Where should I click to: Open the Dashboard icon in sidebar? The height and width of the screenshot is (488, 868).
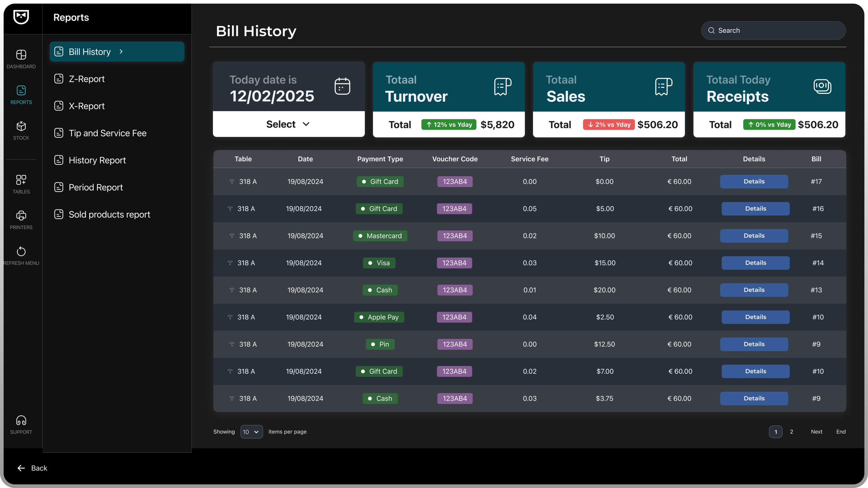(x=21, y=55)
